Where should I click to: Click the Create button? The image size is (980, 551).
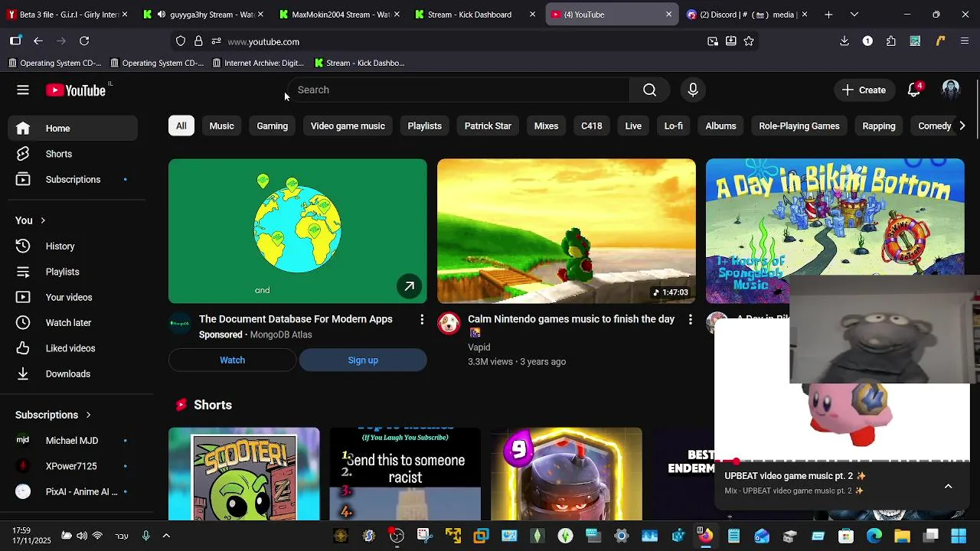[x=864, y=90]
